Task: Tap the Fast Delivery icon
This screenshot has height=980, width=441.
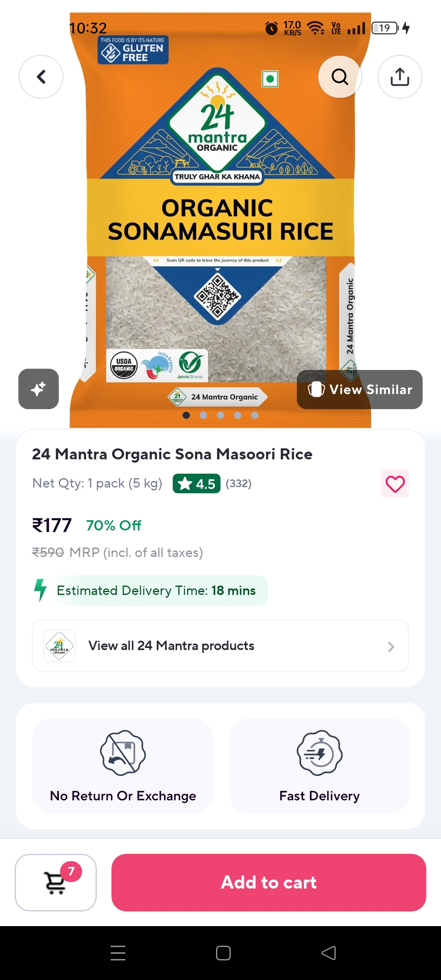Action: 319,753
